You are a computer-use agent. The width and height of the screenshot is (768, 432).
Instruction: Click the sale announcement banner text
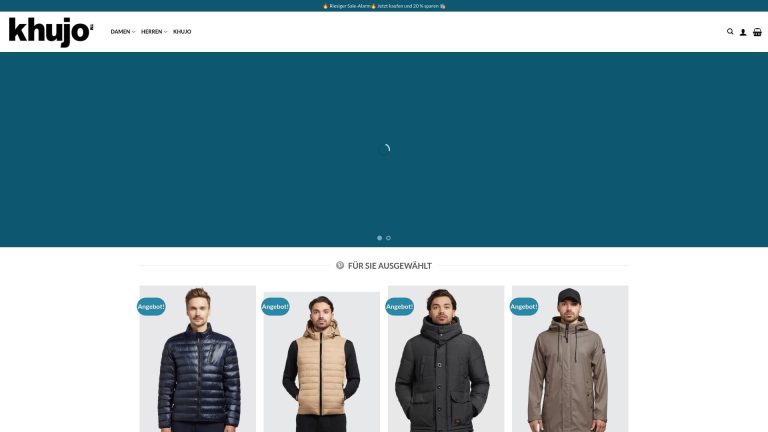tap(384, 6)
